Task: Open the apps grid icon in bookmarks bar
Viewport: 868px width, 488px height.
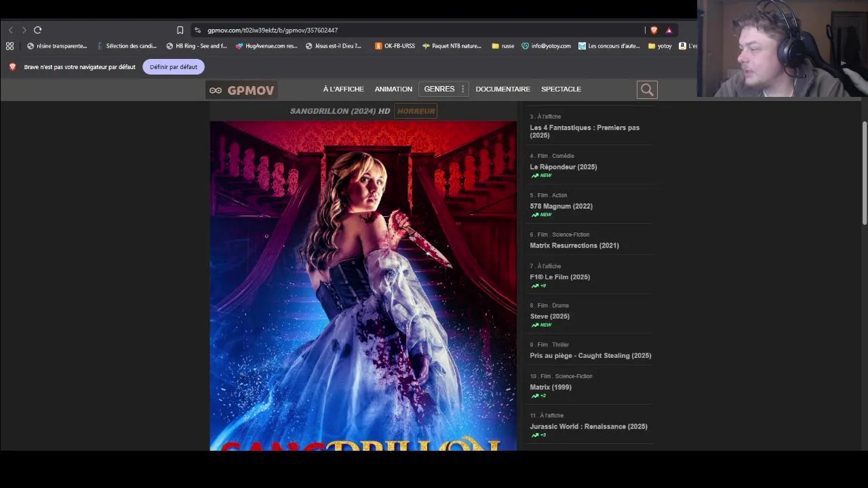Action: coord(9,46)
